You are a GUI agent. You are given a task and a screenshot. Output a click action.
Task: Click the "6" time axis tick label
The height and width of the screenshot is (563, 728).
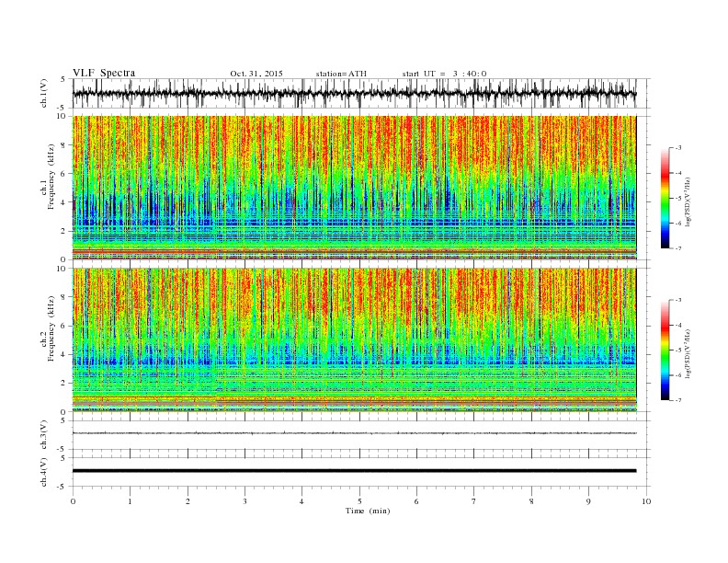pos(416,501)
